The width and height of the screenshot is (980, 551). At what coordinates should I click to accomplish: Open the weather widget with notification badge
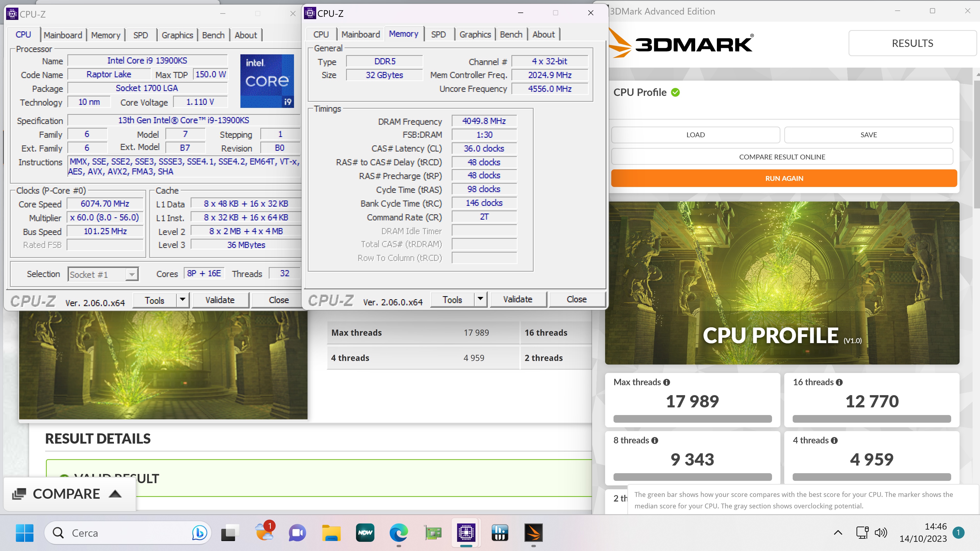click(264, 531)
